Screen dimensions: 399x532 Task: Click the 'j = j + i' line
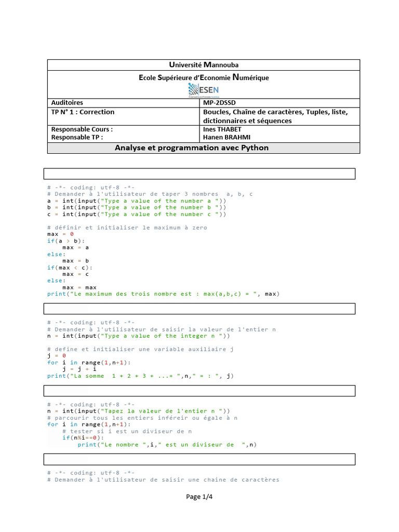click(79, 369)
